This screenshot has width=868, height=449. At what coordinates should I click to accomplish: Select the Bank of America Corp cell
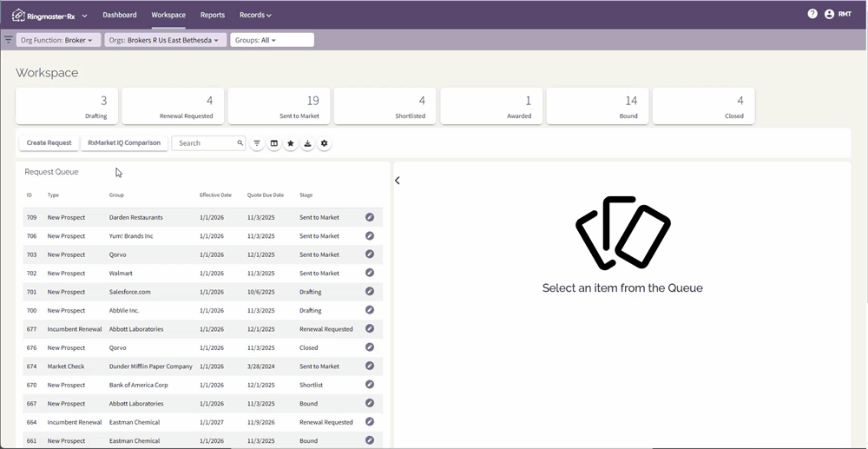(x=138, y=385)
